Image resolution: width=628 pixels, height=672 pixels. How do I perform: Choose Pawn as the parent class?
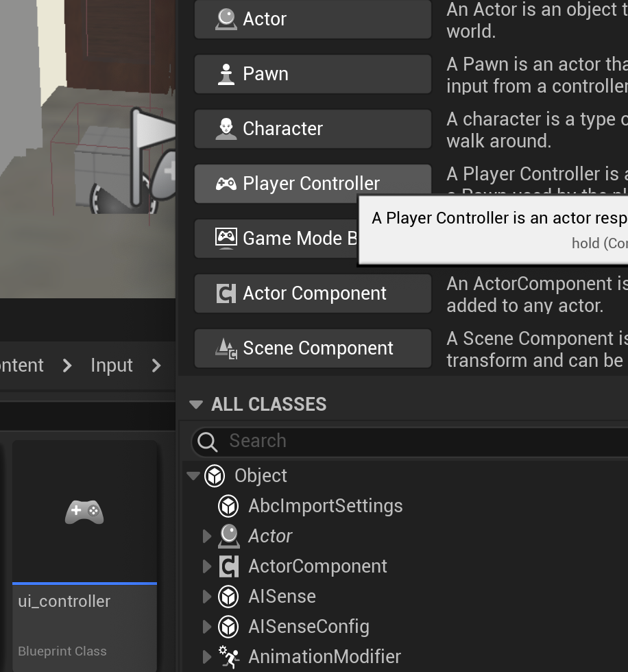pyautogui.click(x=313, y=74)
